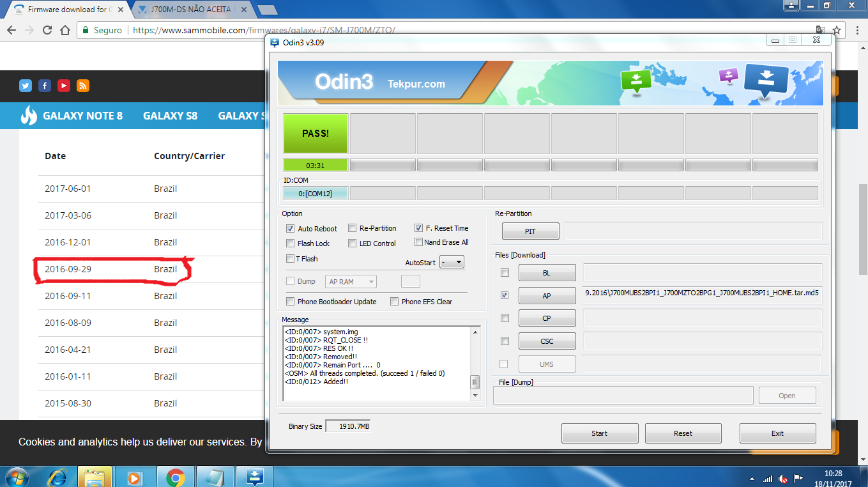Open Windows Media Player from taskbar
Viewport: 868px width, 487px height.
(x=134, y=477)
